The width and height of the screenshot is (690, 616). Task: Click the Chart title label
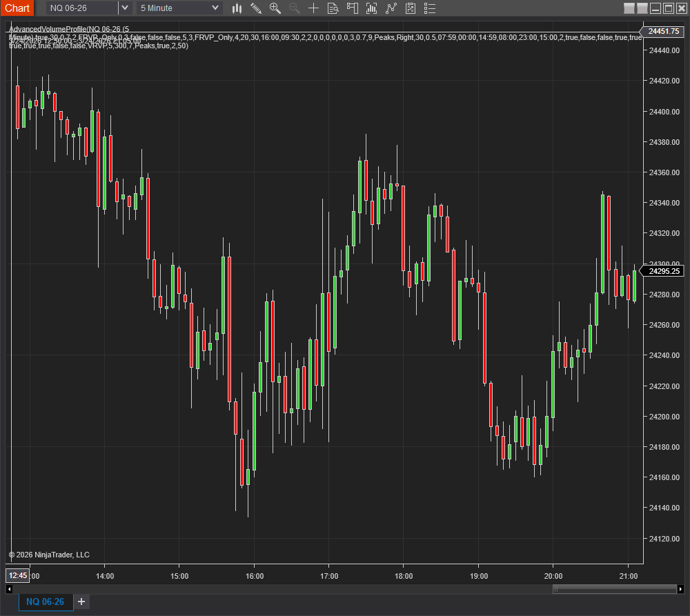(x=17, y=8)
